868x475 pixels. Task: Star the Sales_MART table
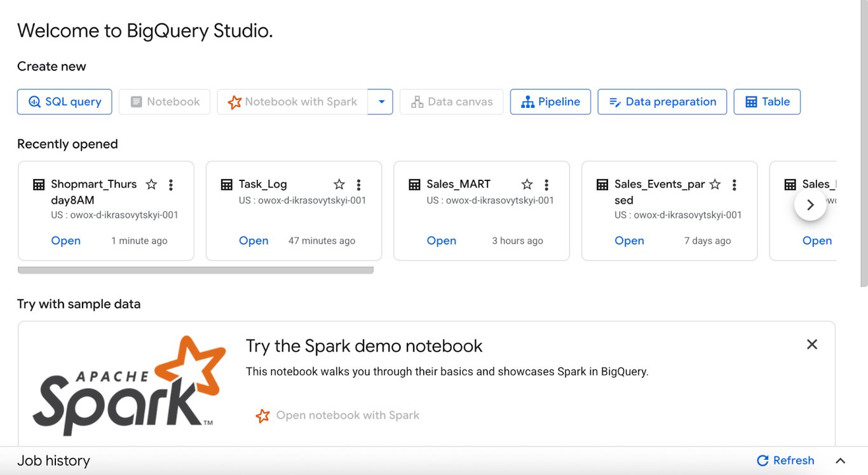527,184
